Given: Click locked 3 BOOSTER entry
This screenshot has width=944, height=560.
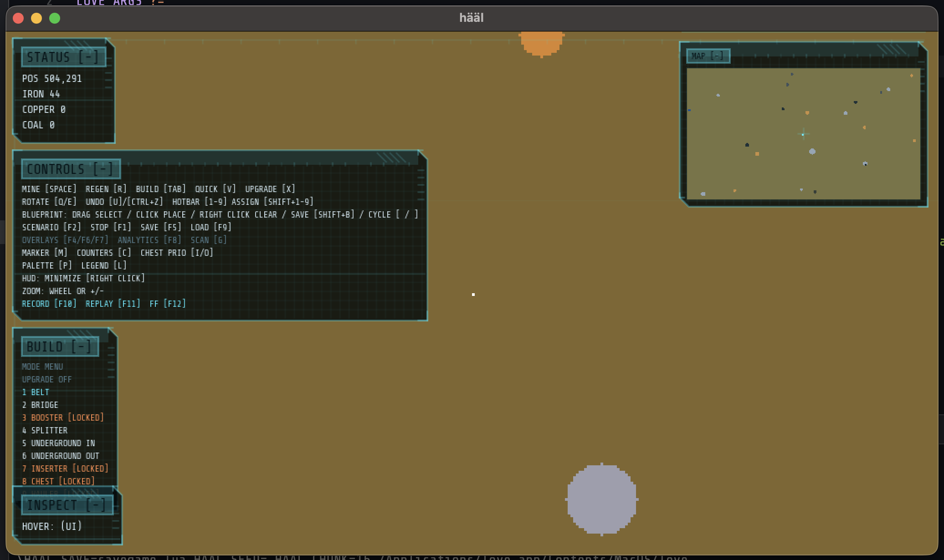Looking at the screenshot, I should coord(63,417).
